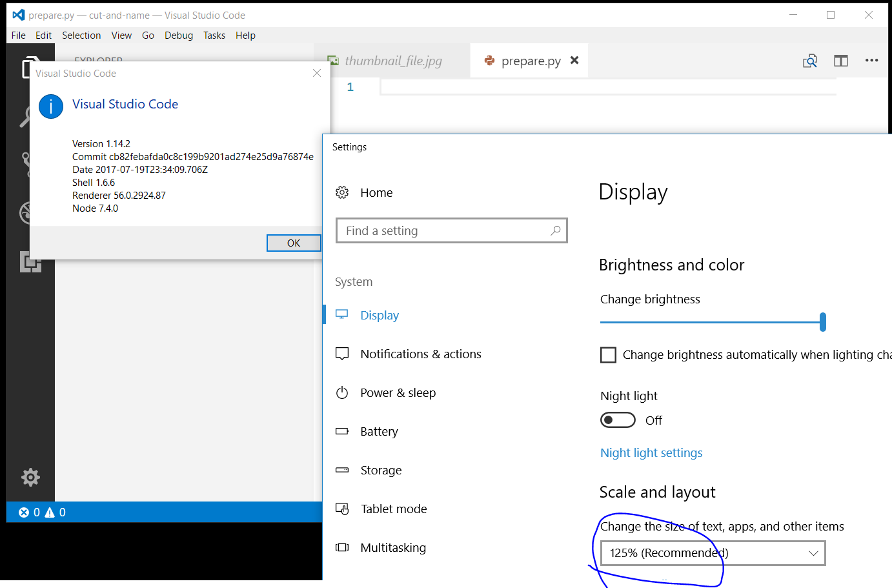This screenshot has height=588, width=892.
Task: Open the Selection menu
Action: [x=81, y=35]
